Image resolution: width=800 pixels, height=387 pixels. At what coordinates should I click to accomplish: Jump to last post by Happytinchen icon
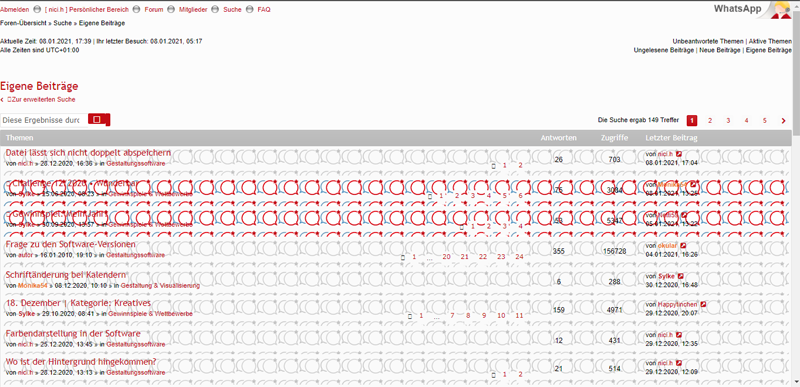point(703,304)
